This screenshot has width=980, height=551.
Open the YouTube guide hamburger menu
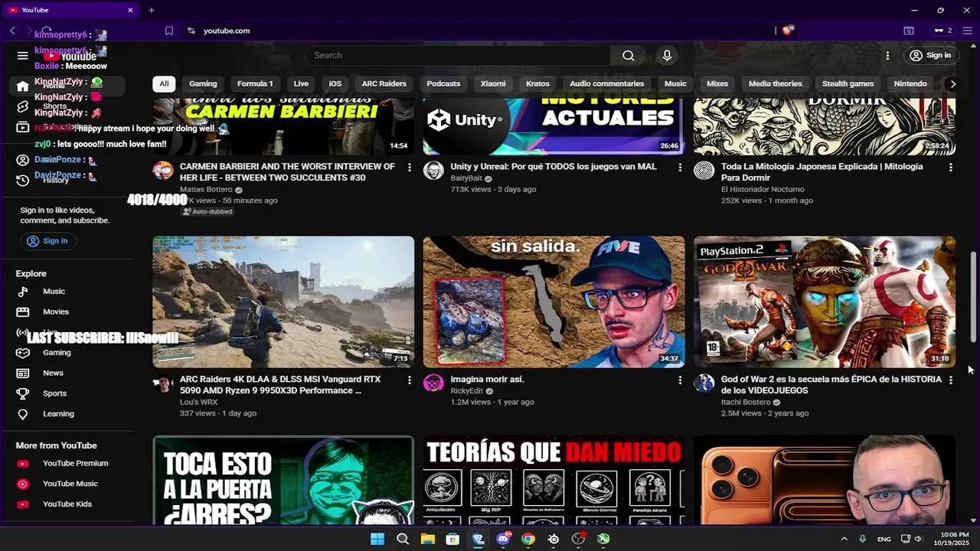pyautogui.click(x=22, y=55)
